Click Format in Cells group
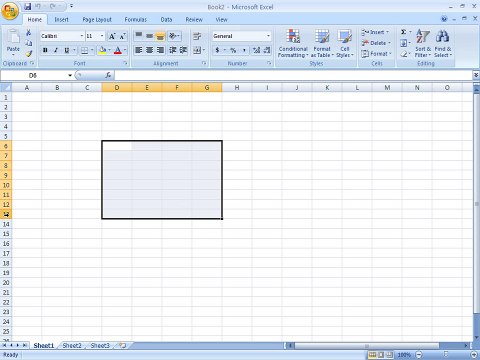480x360 pixels. tap(376, 54)
